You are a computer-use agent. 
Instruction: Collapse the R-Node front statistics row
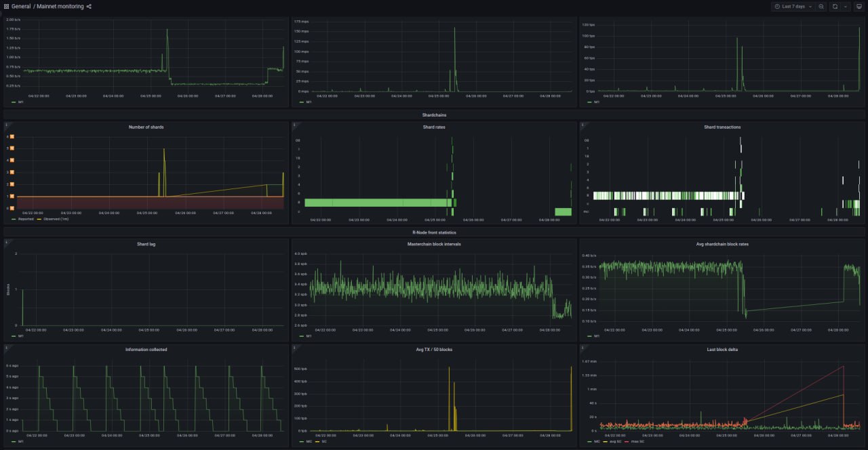434,232
